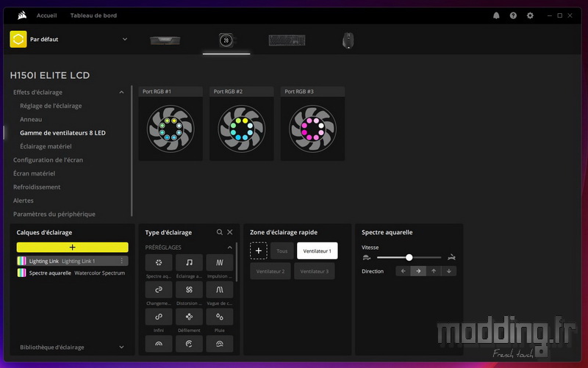
Task: Open the Alertes page
Action: 24,201
